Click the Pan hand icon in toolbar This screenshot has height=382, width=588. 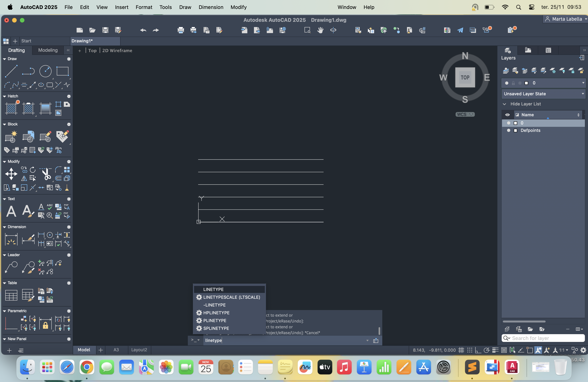click(x=320, y=30)
